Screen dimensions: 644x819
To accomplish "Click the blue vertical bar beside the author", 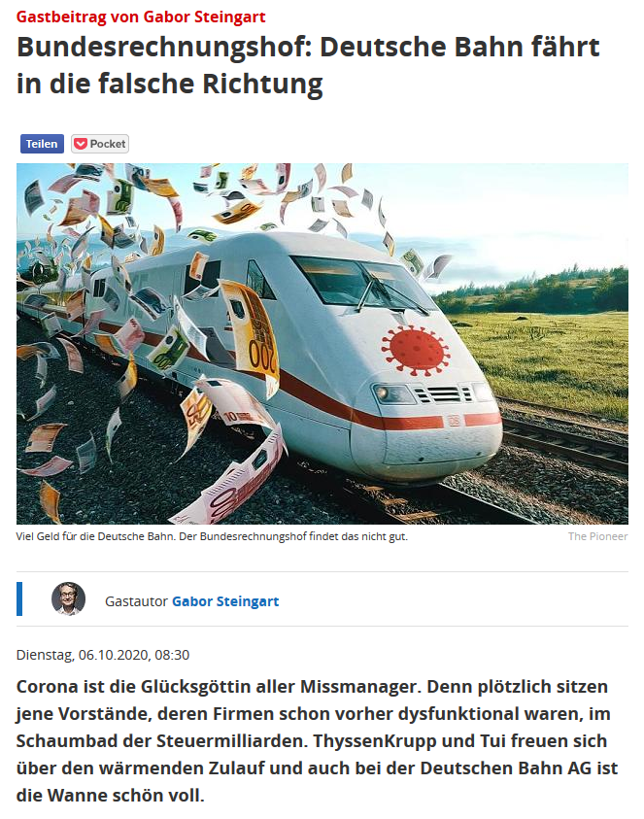I will [19, 598].
